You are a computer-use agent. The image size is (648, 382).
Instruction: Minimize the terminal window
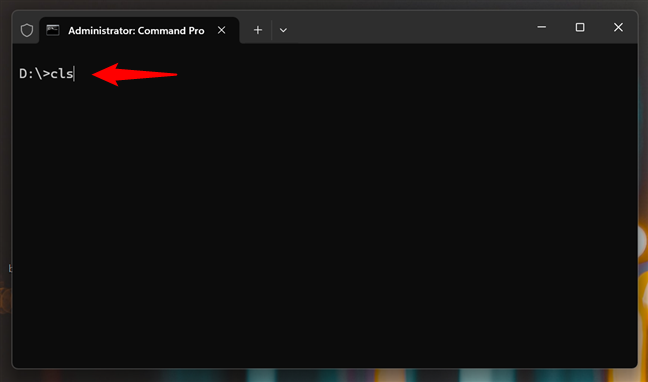[x=541, y=27]
